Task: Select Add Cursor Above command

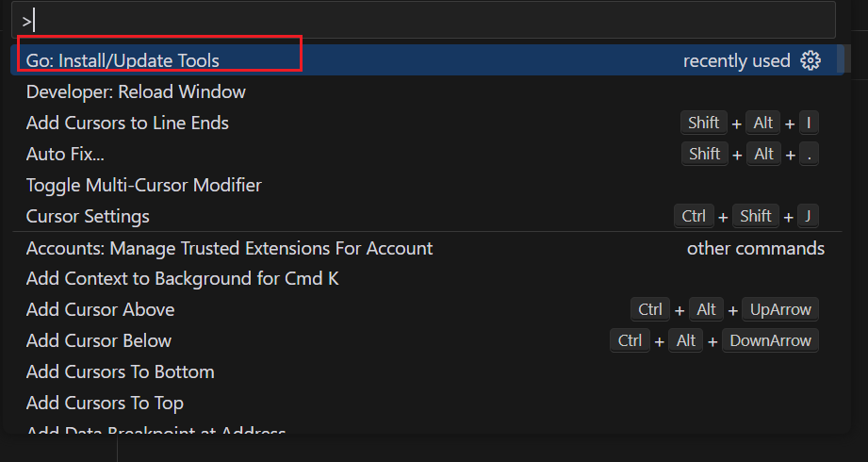Action: pos(100,309)
